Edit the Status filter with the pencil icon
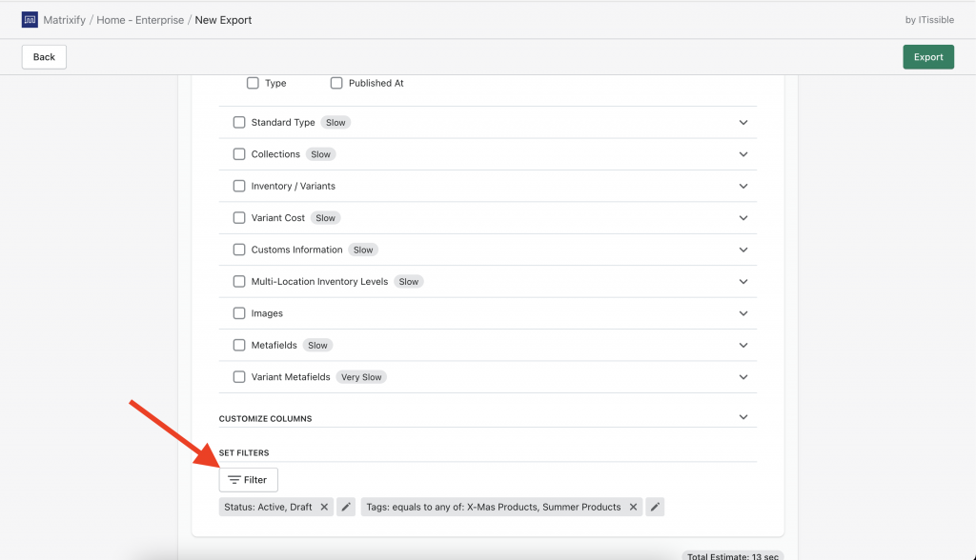Image resolution: width=976 pixels, height=560 pixels. click(346, 507)
